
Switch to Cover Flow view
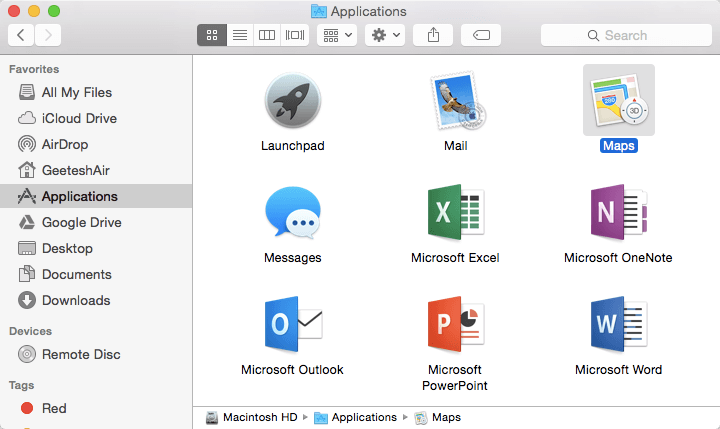tap(294, 35)
